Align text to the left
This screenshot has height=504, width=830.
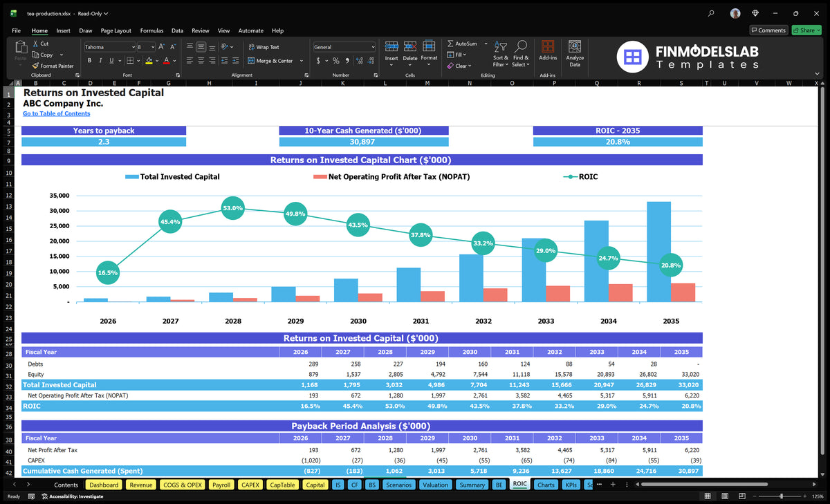click(190, 61)
